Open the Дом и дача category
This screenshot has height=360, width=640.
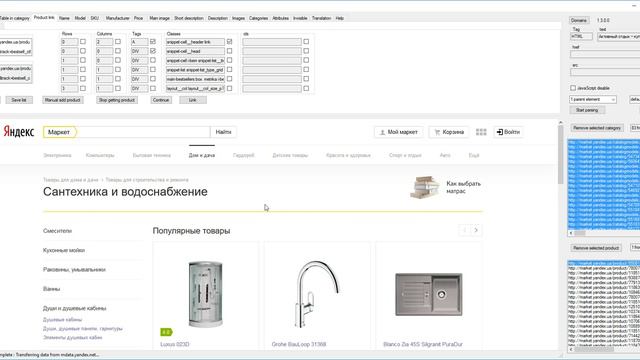tap(202, 155)
